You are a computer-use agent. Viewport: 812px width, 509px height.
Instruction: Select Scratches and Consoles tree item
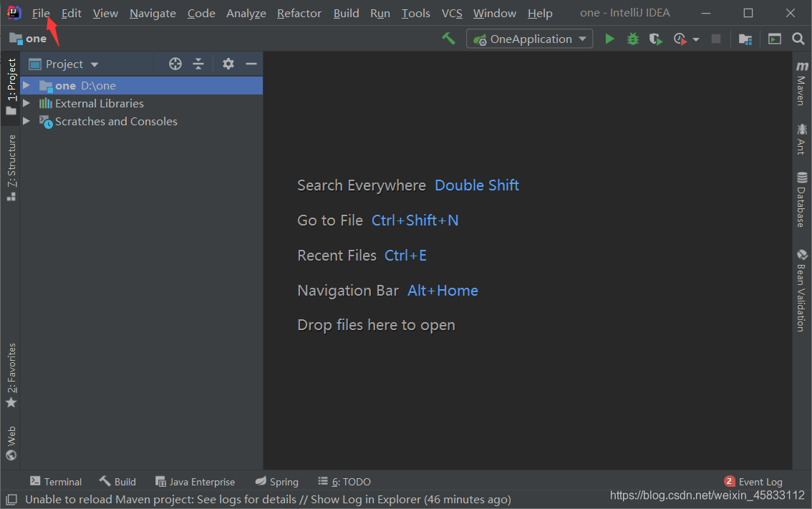tap(116, 121)
